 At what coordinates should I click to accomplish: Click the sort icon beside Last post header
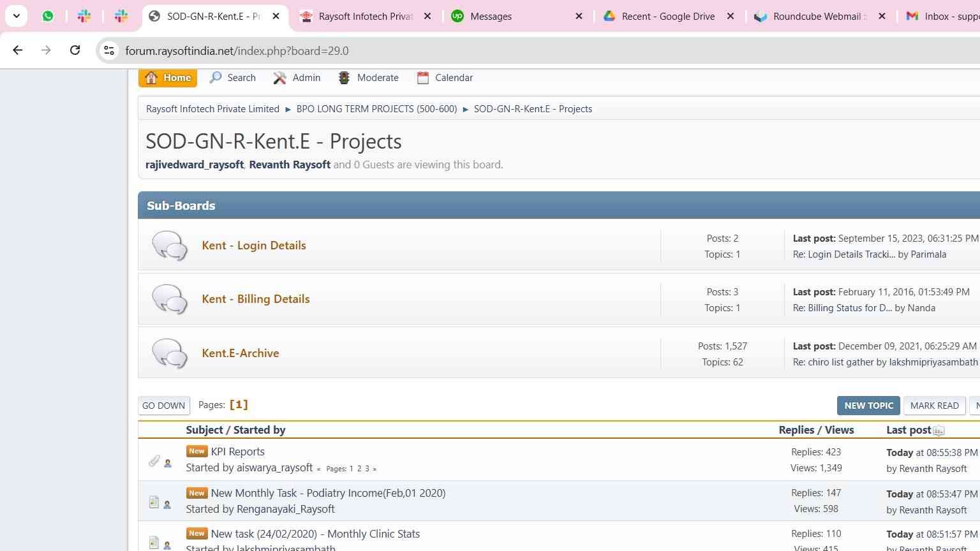[x=939, y=431]
